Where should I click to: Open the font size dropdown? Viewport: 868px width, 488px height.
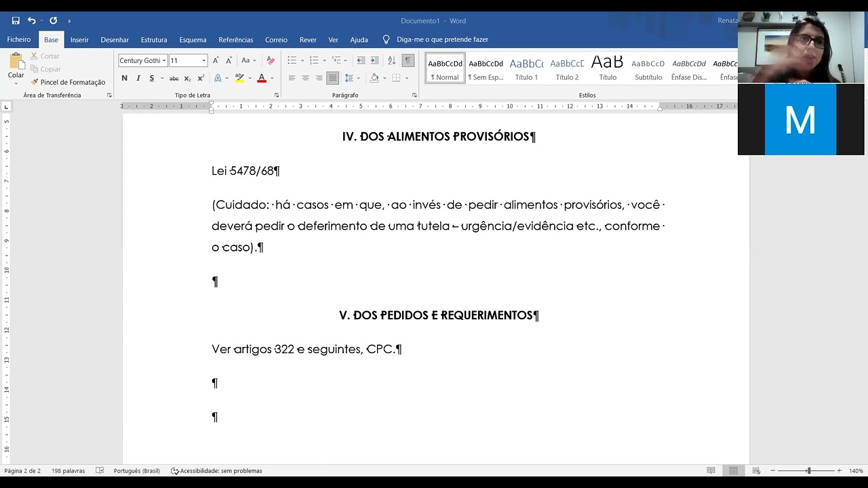point(203,60)
